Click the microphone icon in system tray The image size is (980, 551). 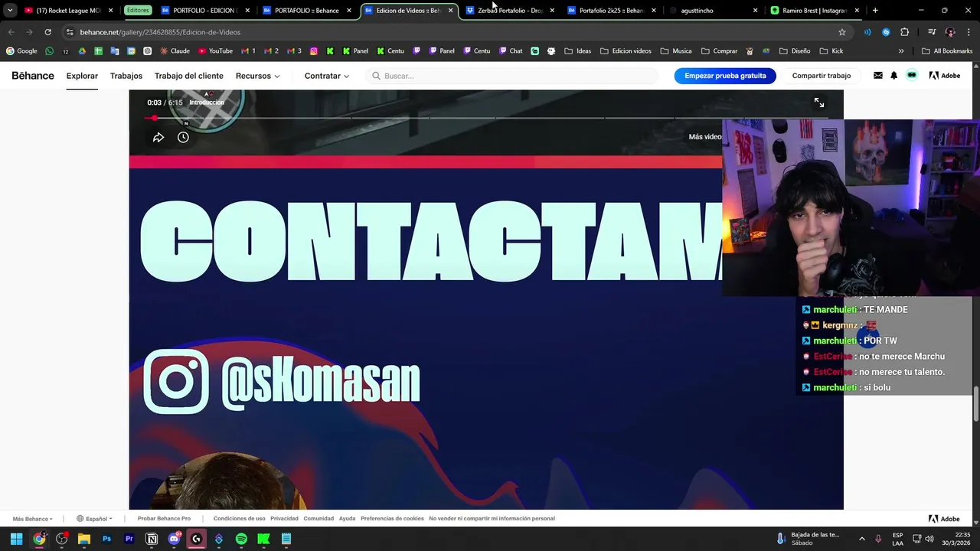878,539
